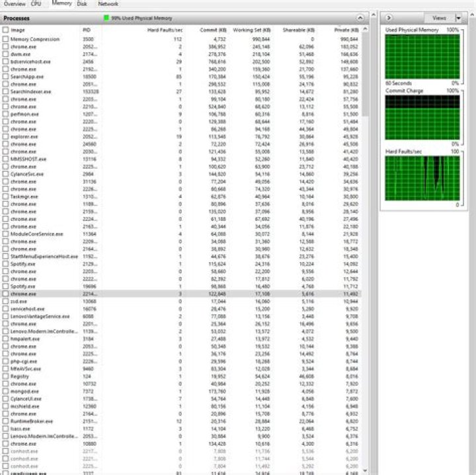Image resolution: width=476 pixels, height=475 pixels.
Task: Check the dwm.exe process checkbox
Action: (5, 54)
